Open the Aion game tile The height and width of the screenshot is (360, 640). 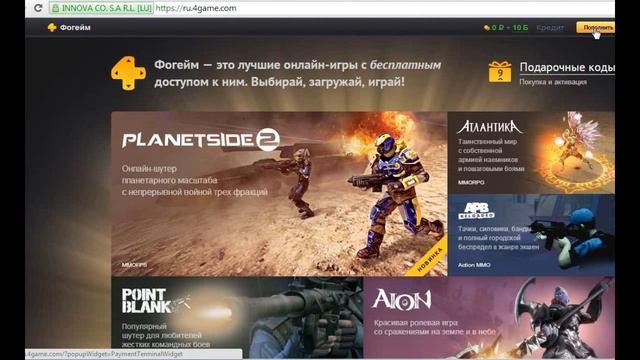[x=489, y=318]
